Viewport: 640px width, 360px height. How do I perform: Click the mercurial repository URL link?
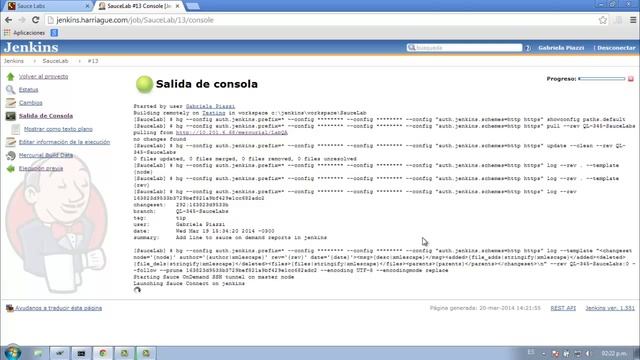click(231, 133)
